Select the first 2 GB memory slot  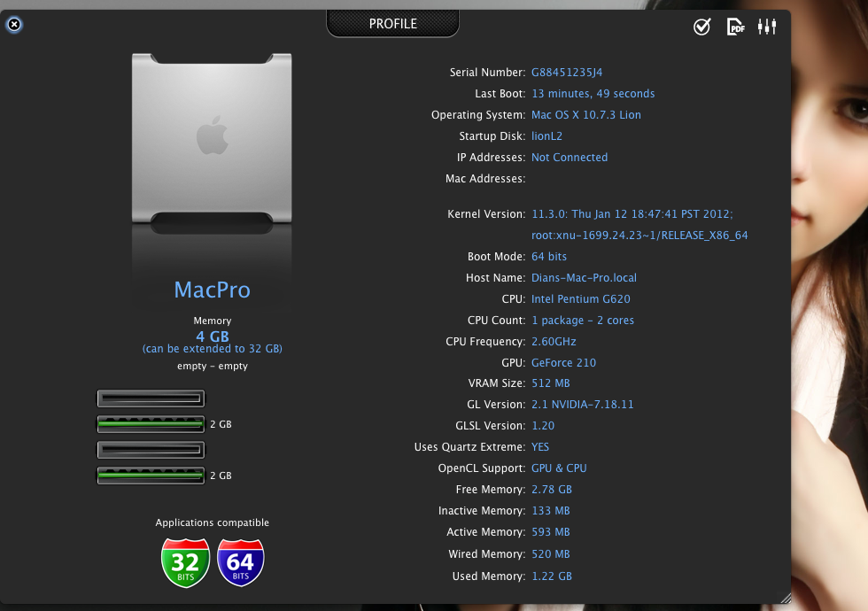[x=151, y=424]
